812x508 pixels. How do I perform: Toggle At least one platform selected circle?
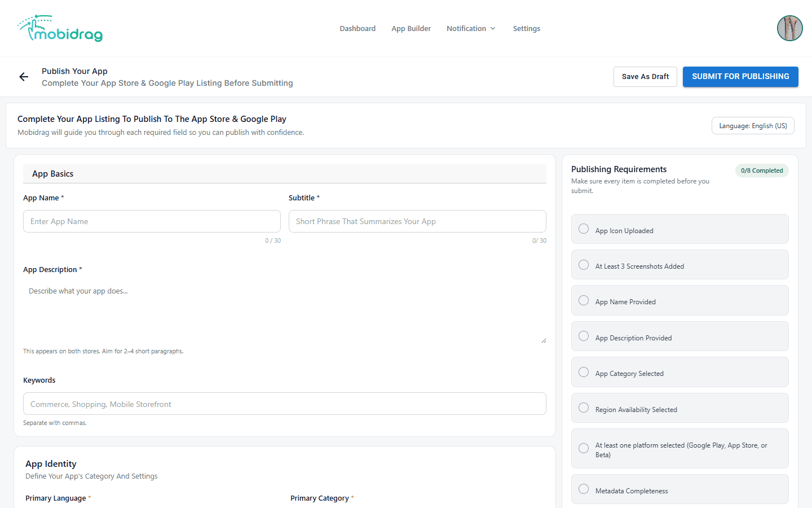(x=584, y=448)
